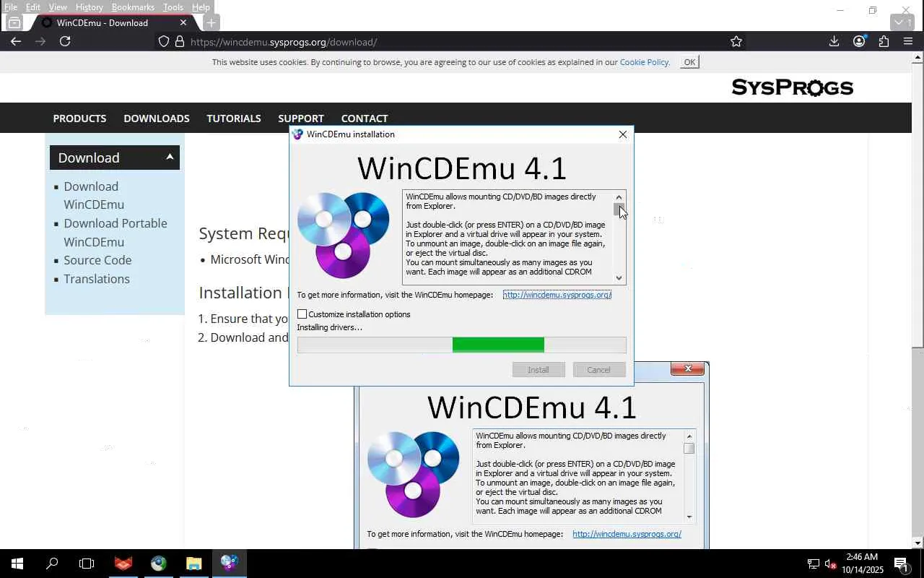Open the recent browsing view icon beside the tab

tap(14, 22)
